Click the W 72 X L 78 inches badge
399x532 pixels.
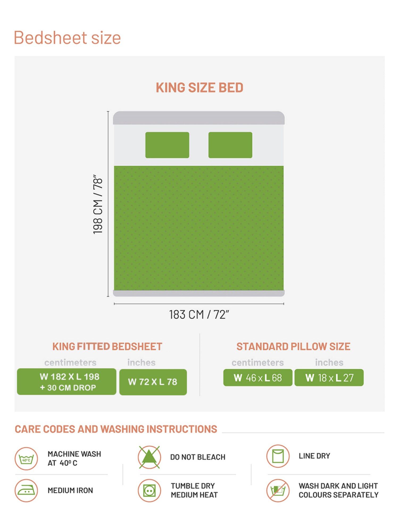tap(153, 382)
